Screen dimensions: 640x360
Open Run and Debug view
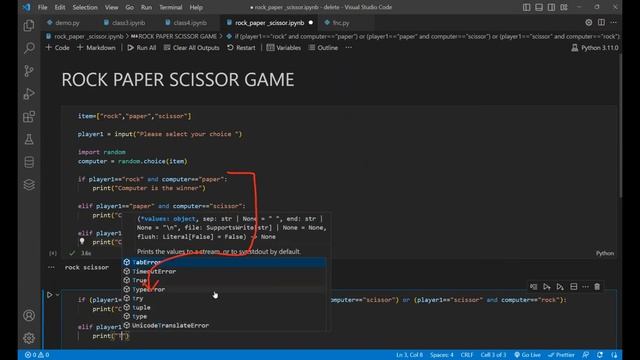(29, 94)
